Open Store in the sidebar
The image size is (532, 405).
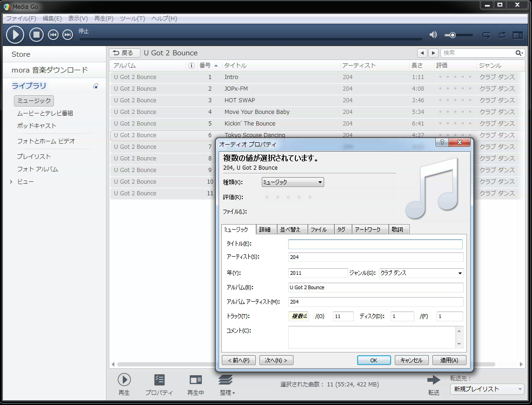(x=21, y=54)
